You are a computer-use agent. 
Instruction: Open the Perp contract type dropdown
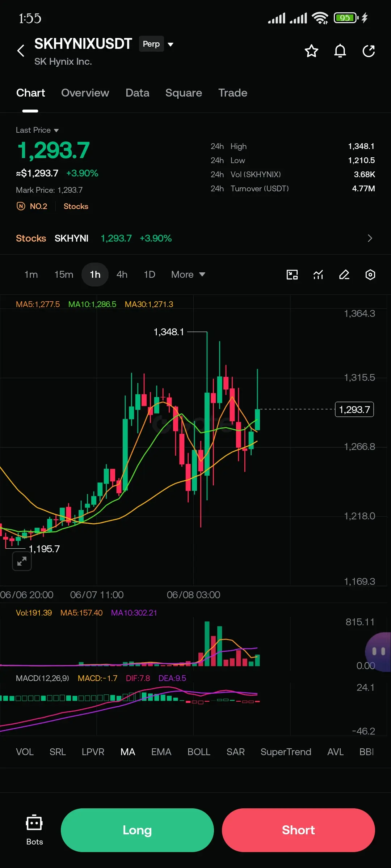[x=156, y=44]
